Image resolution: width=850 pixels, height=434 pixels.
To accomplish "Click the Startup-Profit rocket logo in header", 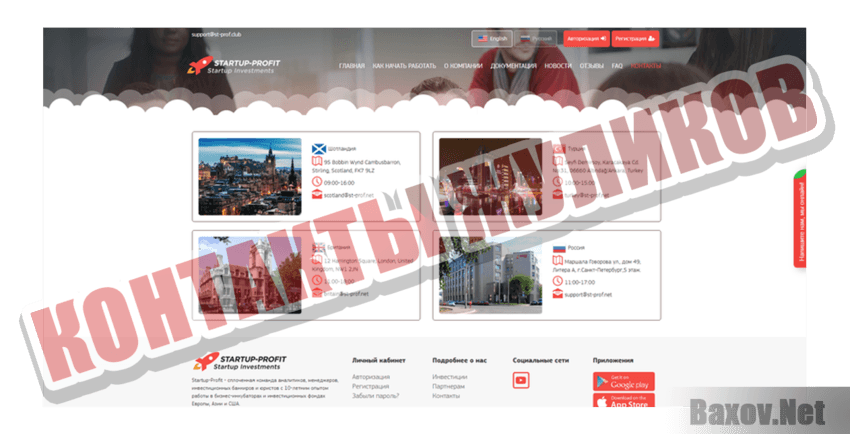I will pos(234,66).
